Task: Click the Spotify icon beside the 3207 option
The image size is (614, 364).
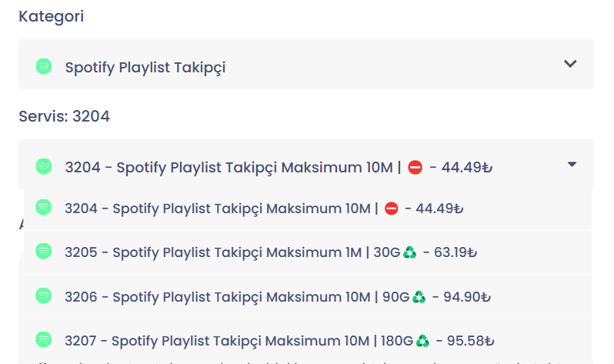Action: (x=43, y=339)
